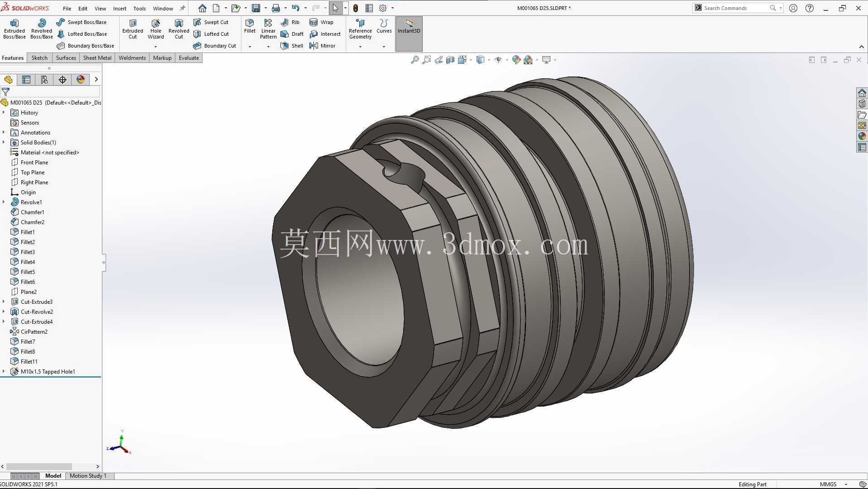Expand the Solid Bodies(1) folder

[x=4, y=142]
